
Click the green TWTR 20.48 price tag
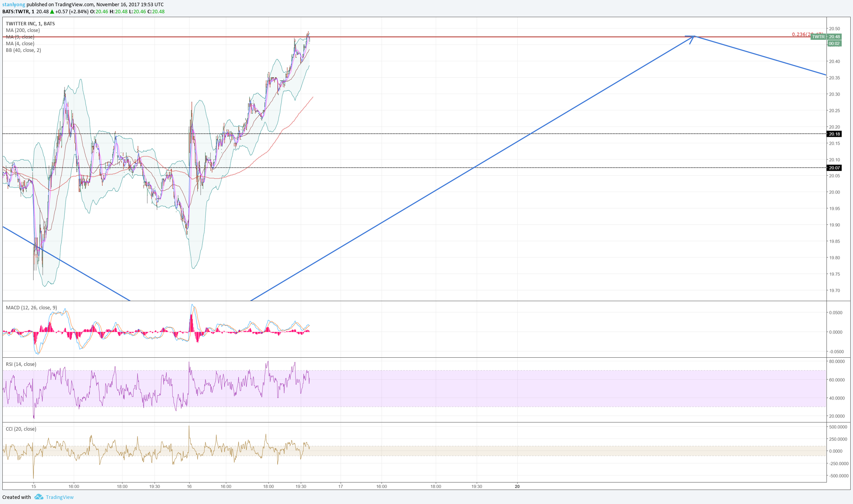click(x=826, y=37)
